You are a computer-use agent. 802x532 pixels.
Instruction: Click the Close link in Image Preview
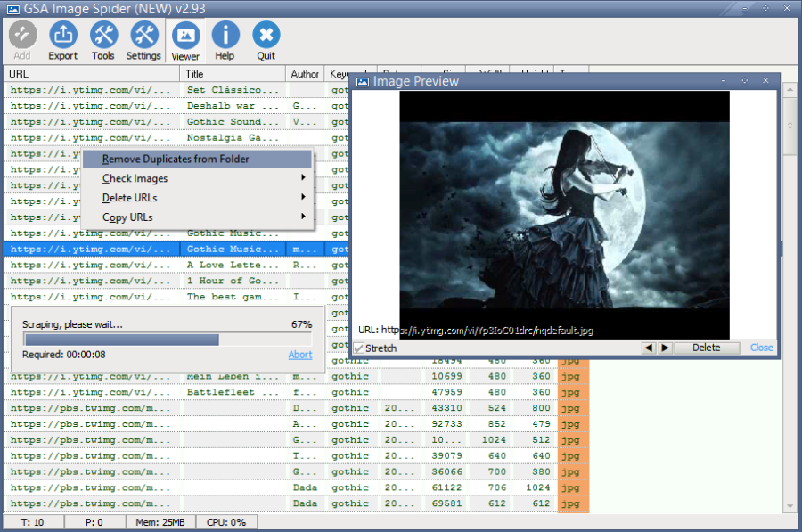pos(761,348)
